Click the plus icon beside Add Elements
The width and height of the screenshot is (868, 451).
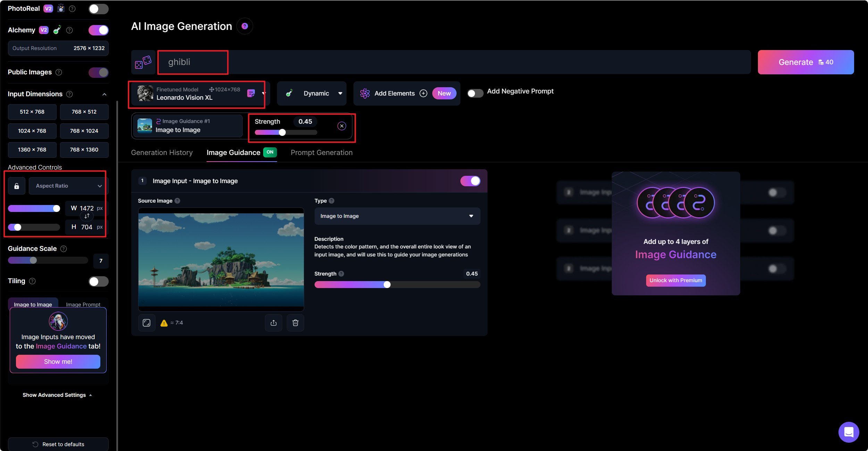point(423,93)
